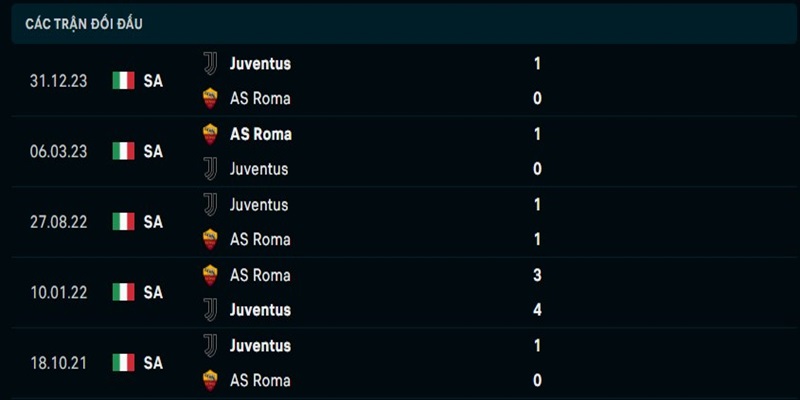Screen dimensions: 800x400
Task: Click AS Roma's score of 3 on 10.01.22
Action: coord(537,275)
